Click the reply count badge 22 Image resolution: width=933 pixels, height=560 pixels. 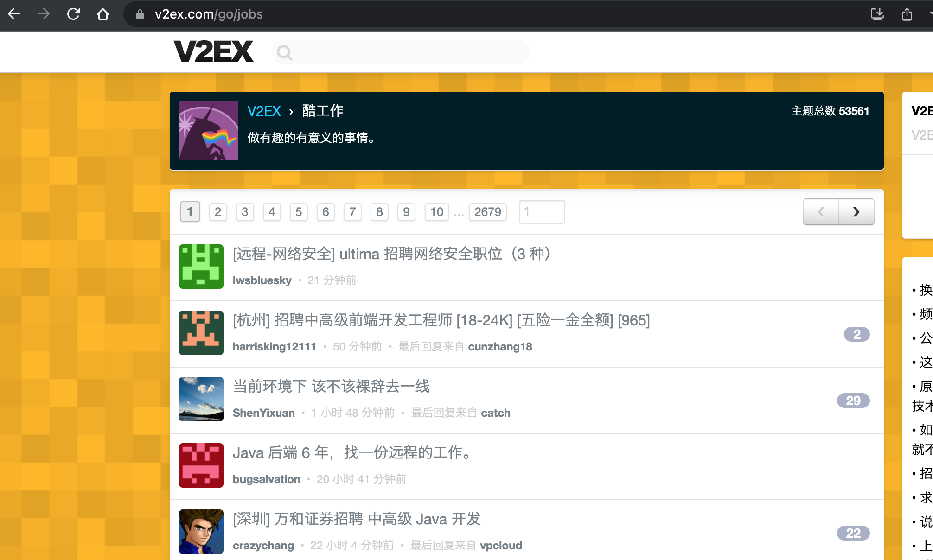[853, 533]
